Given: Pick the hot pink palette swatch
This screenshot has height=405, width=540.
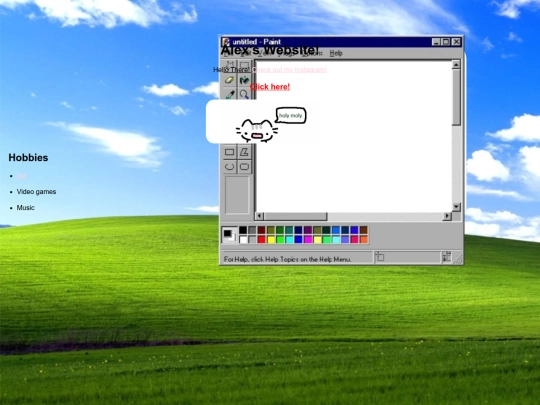Looking at the screenshot, I should point(354,239).
